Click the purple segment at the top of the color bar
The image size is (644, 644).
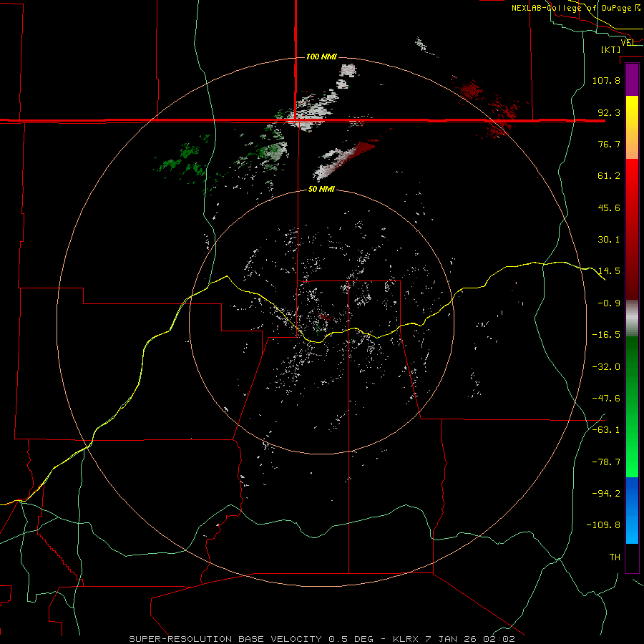(x=632, y=79)
